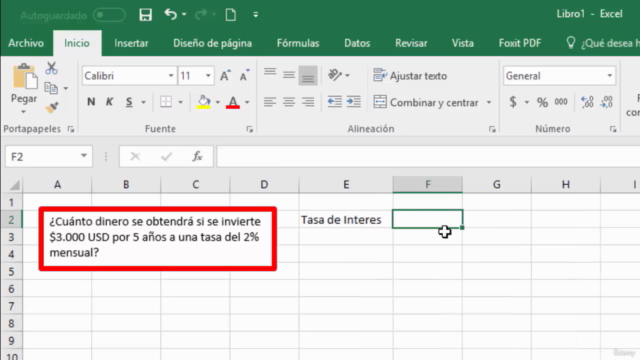This screenshot has height=360, width=640.
Task: Toggle the Autoguardado switch
Action: click(109, 15)
